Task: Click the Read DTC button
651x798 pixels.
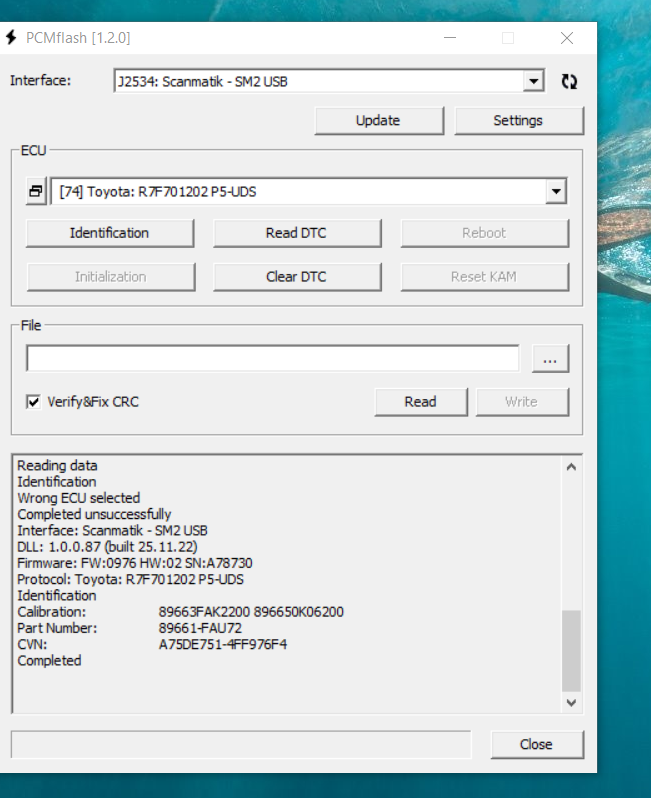Action: pyautogui.click(x=297, y=233)
